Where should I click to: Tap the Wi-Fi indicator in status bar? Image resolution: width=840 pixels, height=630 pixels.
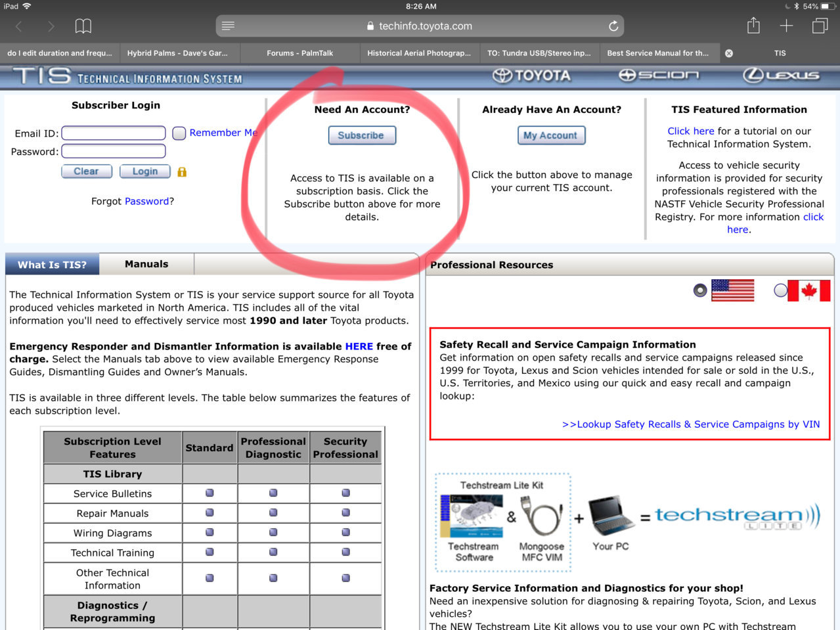[27, 6]
